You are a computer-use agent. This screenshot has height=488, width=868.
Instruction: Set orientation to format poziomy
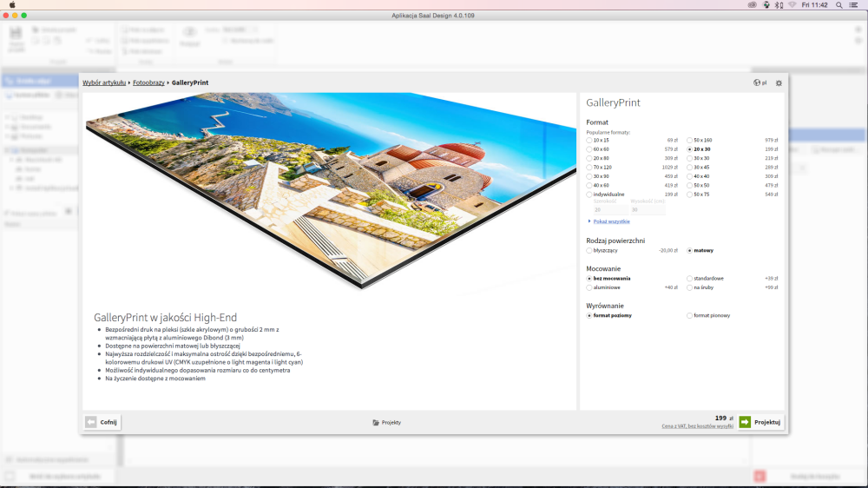click(x=589, y=316)
